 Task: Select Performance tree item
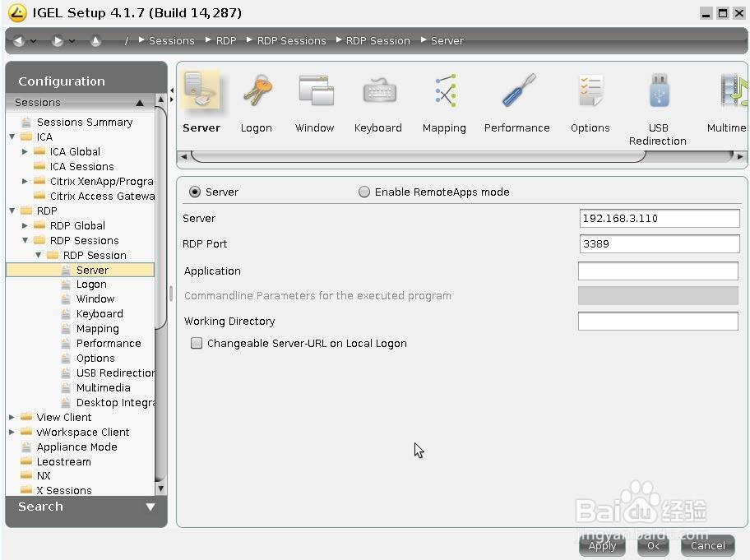tap(109, 344)
